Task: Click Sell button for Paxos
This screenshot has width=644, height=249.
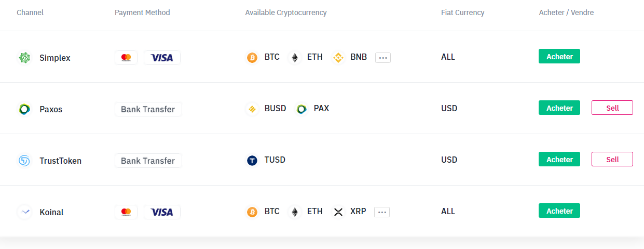Action: click(x=612, y=108)
